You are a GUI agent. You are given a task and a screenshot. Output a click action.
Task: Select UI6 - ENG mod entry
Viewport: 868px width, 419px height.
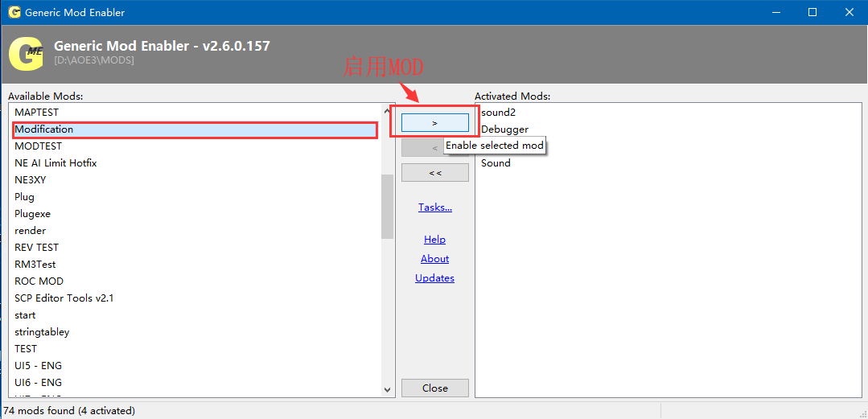[195, 383]
